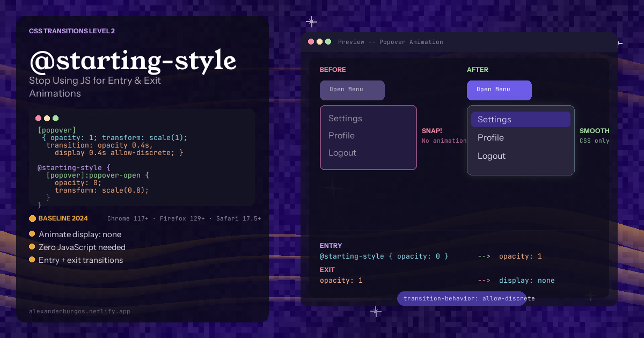Click the BEFORE label

pos(333,70)
